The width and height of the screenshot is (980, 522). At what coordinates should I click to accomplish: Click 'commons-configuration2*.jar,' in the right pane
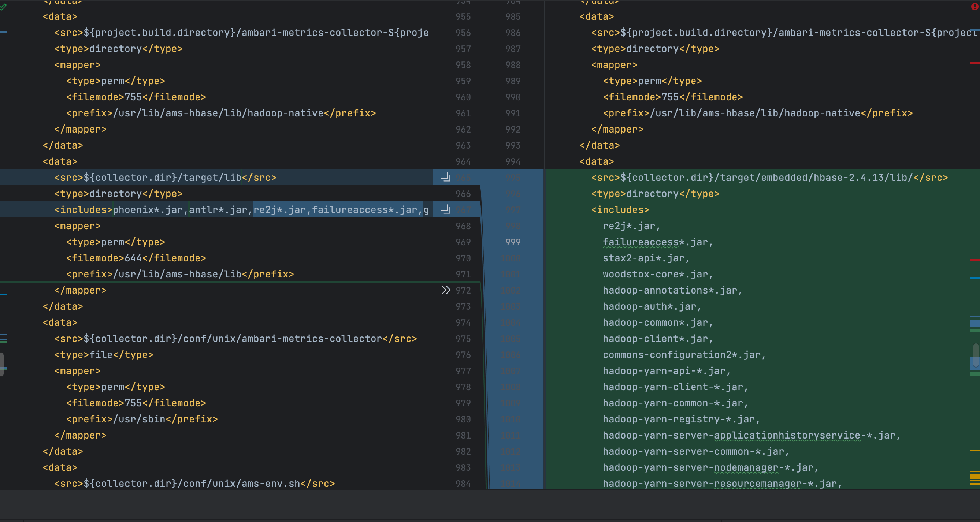pyautogui.click(x=684, y=355)
